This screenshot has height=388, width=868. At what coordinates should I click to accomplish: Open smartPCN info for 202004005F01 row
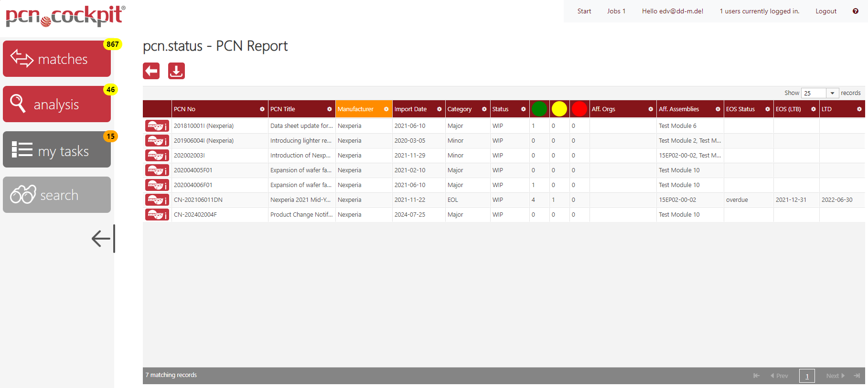coord(157,170)
